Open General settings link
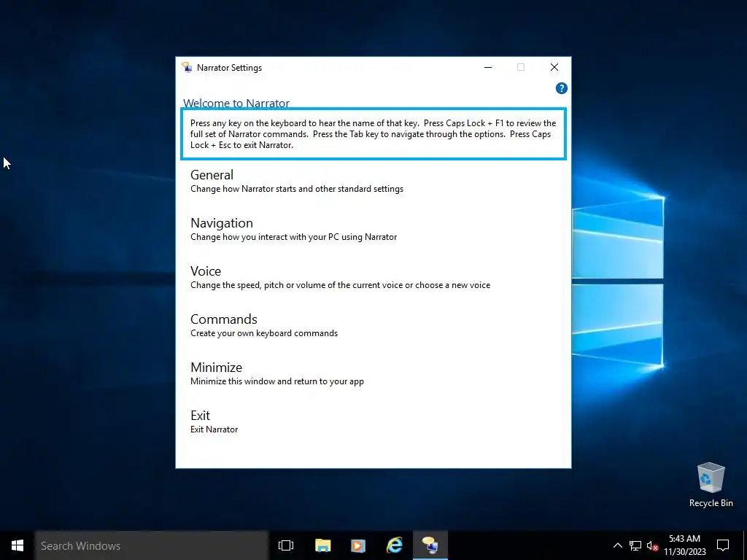The image size is (747, 560). [212, 175]
